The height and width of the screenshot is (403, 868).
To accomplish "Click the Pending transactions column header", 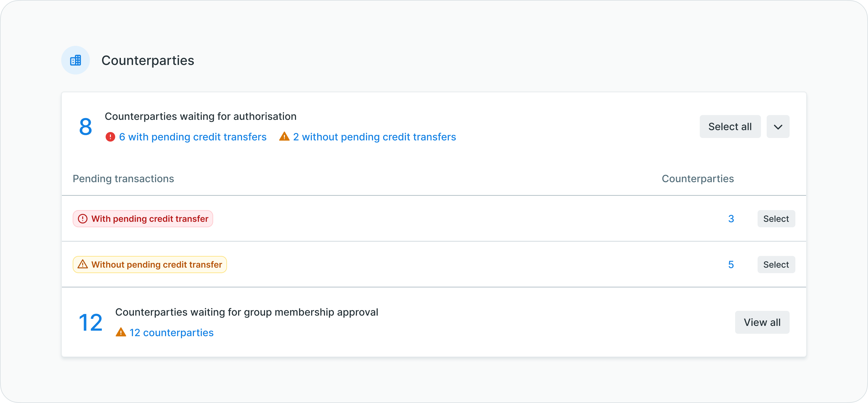I will tap(123, 179).
